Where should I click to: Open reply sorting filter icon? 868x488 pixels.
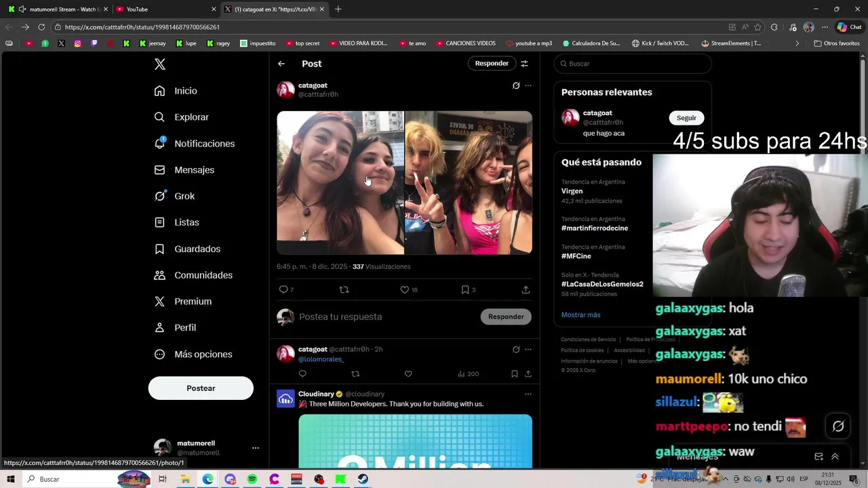point(524,64)
